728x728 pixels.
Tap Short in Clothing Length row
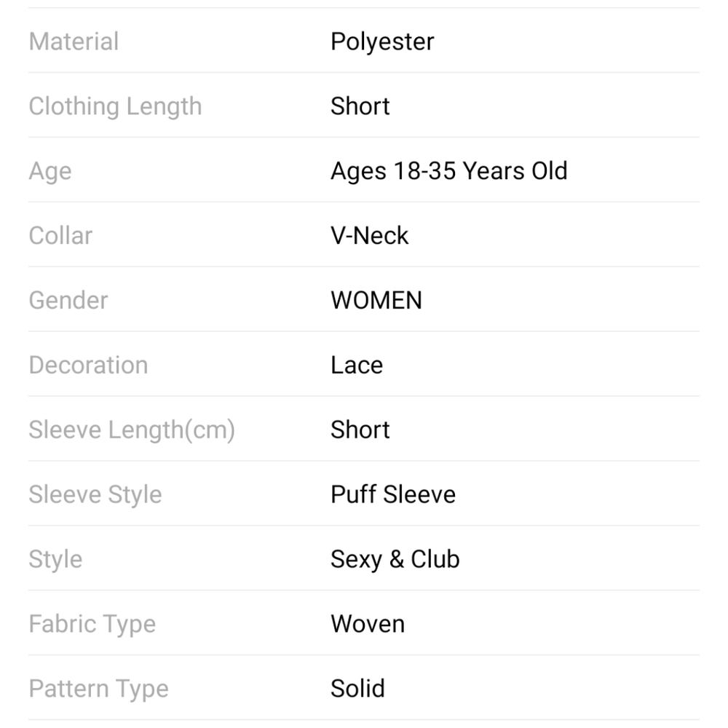pyautogui.click(x=360, y=106)
